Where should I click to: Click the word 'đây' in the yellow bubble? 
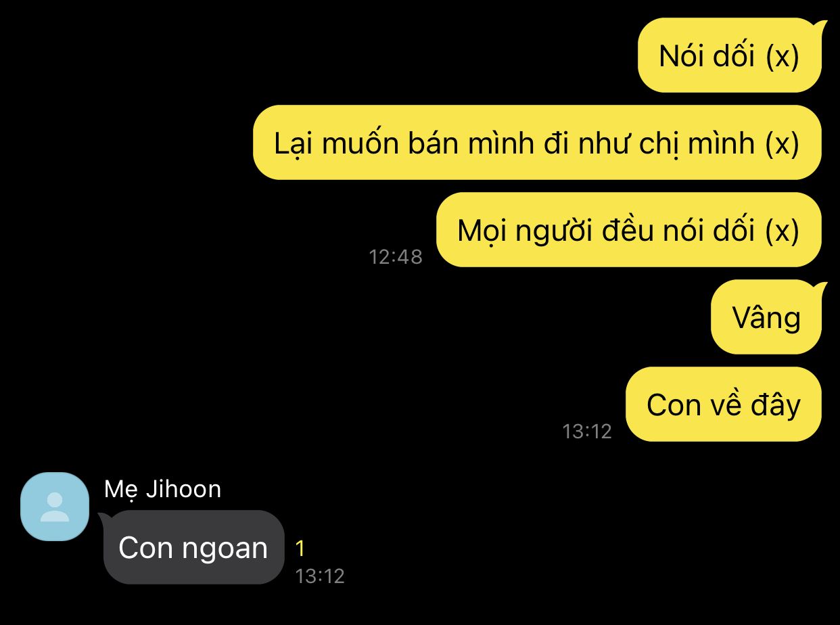tap(776, 405)
